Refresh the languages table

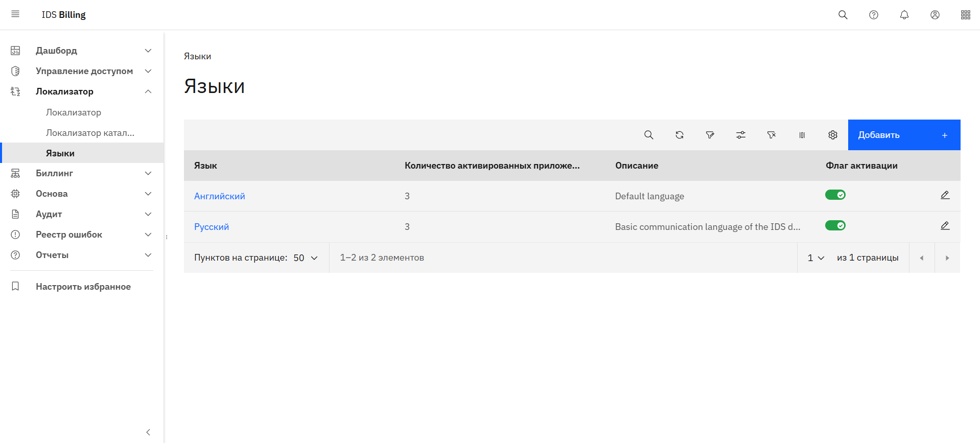[679, 135]
